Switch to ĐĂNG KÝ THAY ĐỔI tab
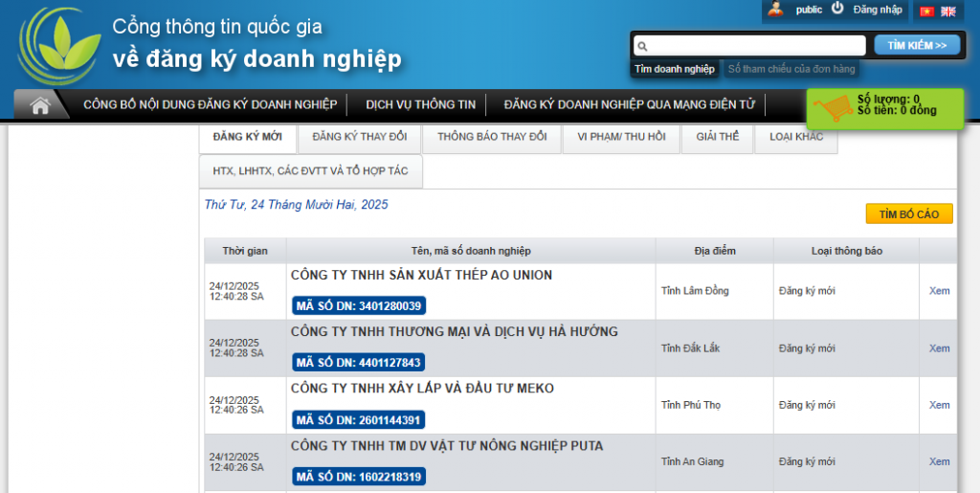The width and height of the screenshot is (980, 493). (359, 137)
